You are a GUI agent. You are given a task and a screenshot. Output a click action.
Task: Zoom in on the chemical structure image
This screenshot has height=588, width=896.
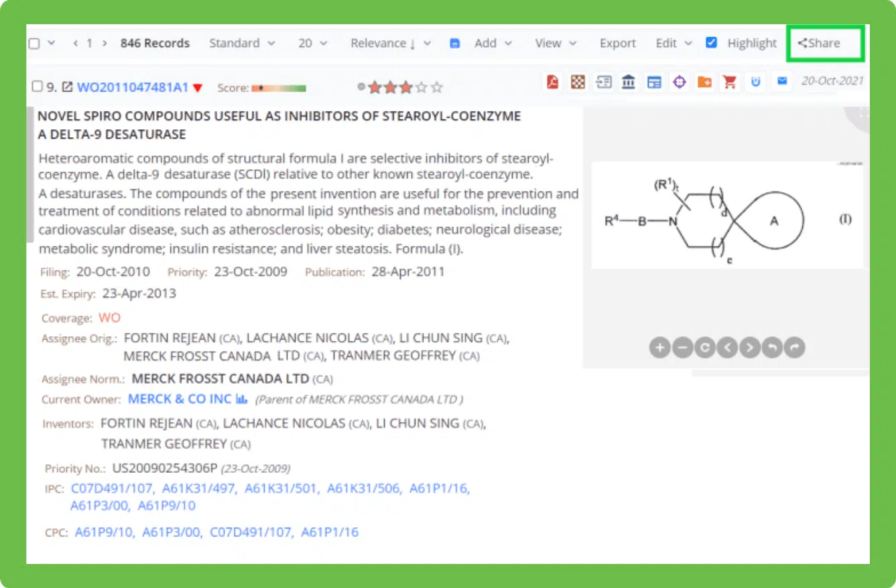pyautogui.click(x=659, y=348)
